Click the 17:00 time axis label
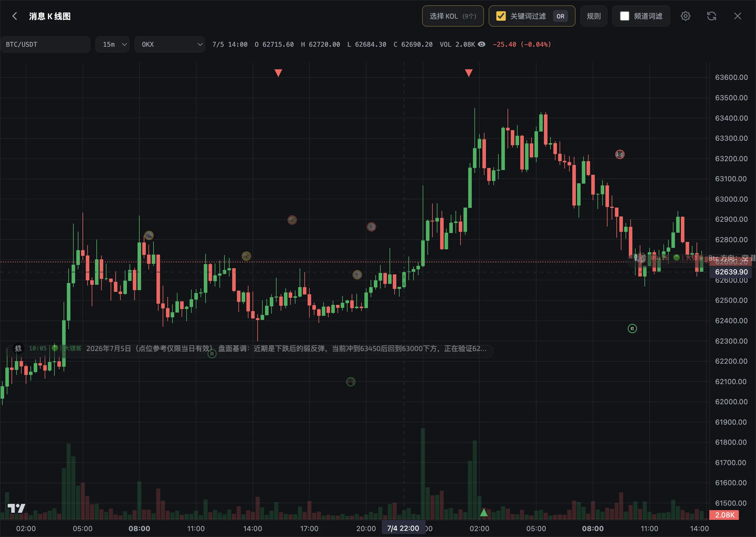The width and height of the screenshot is (756, 537). (309, 528)
